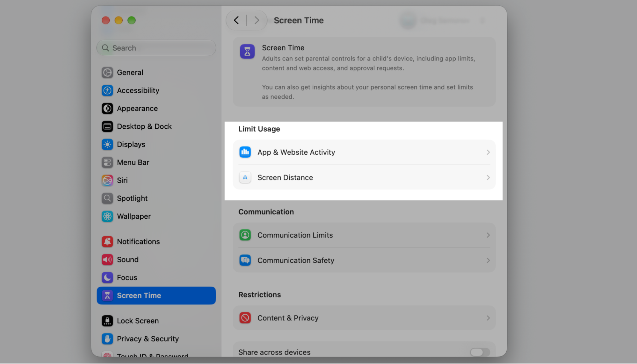637x364 pixels.
Task: Expand Communication Safety chevron
Action: [x=488, y=261]
